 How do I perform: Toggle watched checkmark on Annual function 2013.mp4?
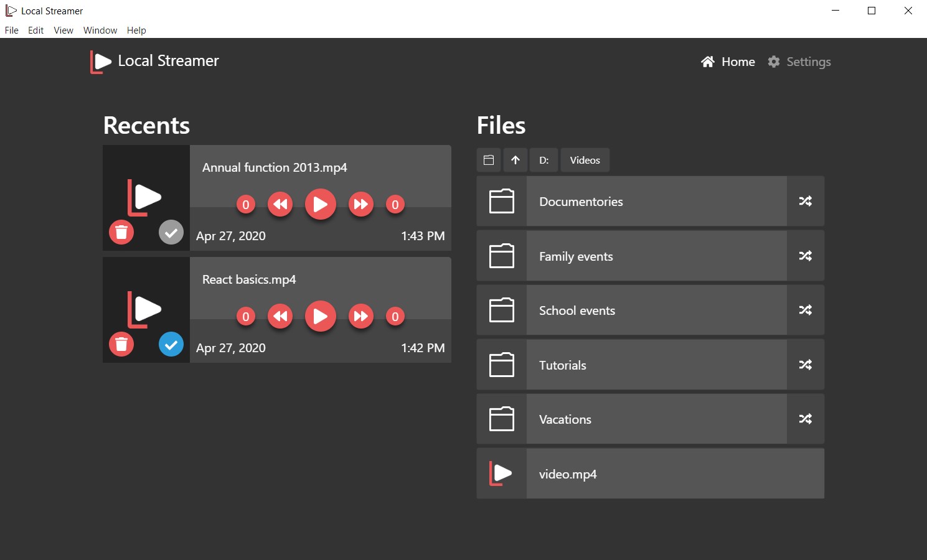click(171, 232)
